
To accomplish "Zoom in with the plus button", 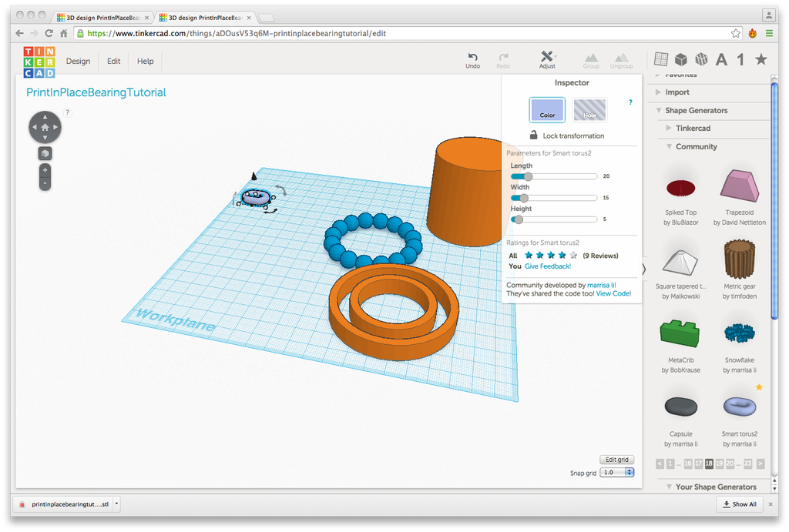I will [45, 170].
